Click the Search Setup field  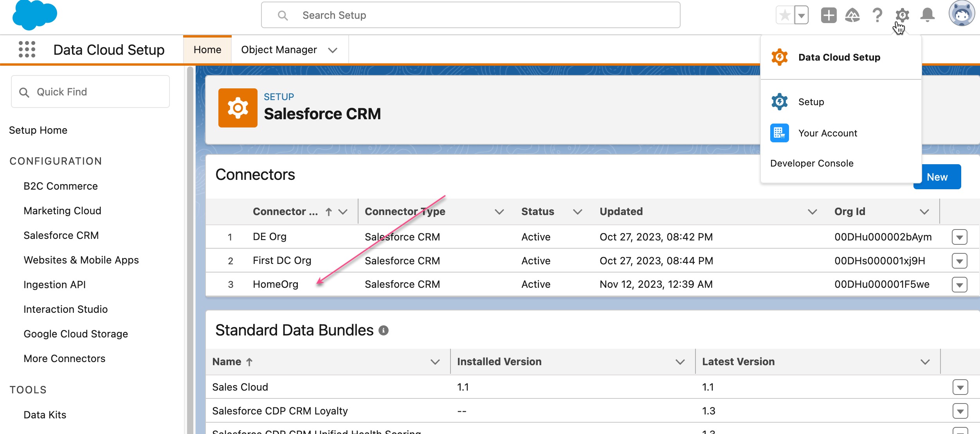coord(470,15)
